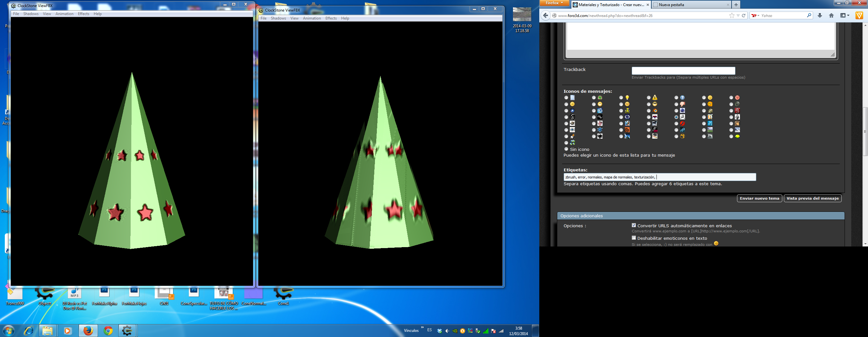Image resolution: width=868 pixels, height=337 pixels.
Task: Open the Yahoo search engine selector
Action: 755,15
